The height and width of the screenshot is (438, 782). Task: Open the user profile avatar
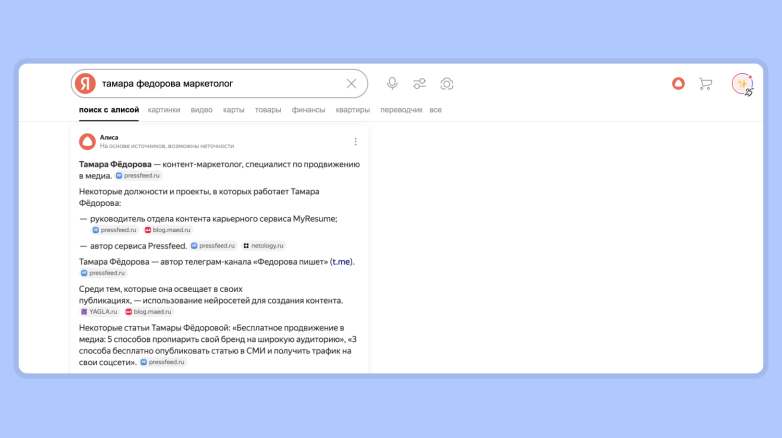(742, 84)
